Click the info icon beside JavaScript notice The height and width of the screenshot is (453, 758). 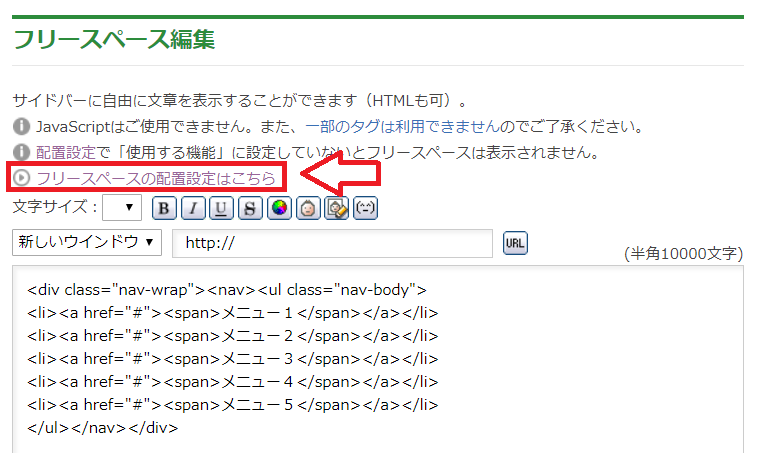(21, 126)
